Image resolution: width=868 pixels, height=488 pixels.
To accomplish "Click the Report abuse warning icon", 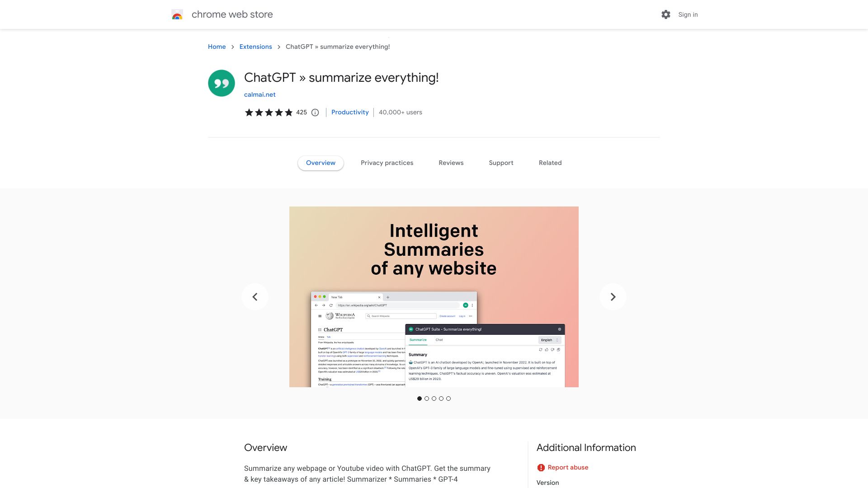I will [540, 467].
